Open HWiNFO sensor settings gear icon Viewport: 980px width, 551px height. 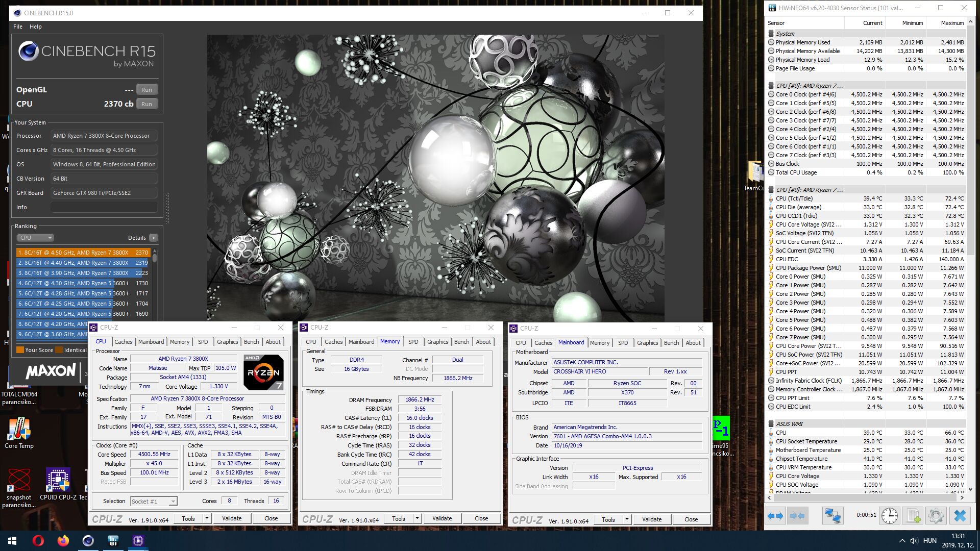[936, 516]
